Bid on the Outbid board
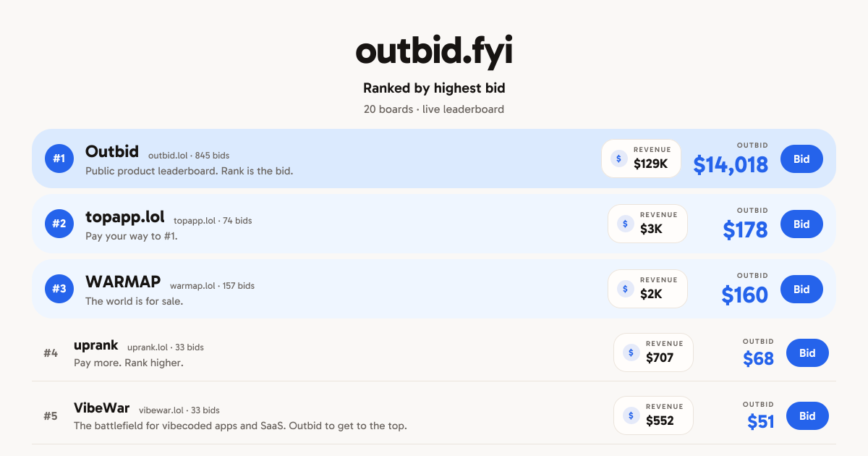 (801, 159)
